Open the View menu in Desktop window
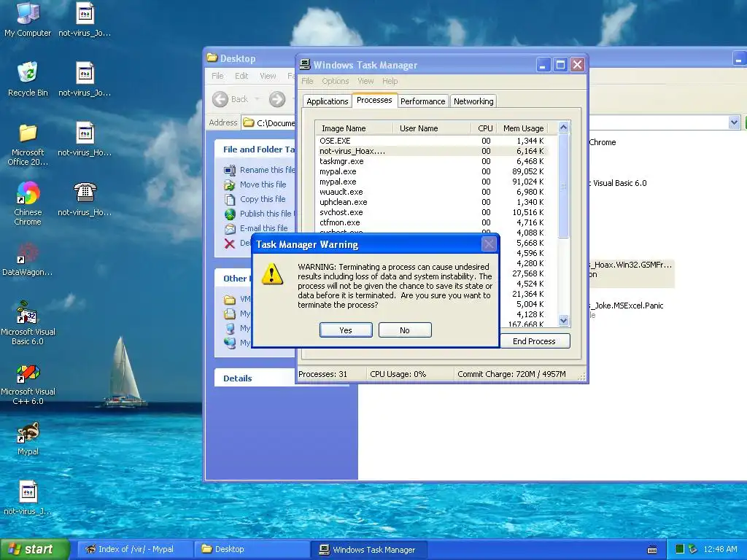This screenshot has width=747, height=560. click(268, 76)
